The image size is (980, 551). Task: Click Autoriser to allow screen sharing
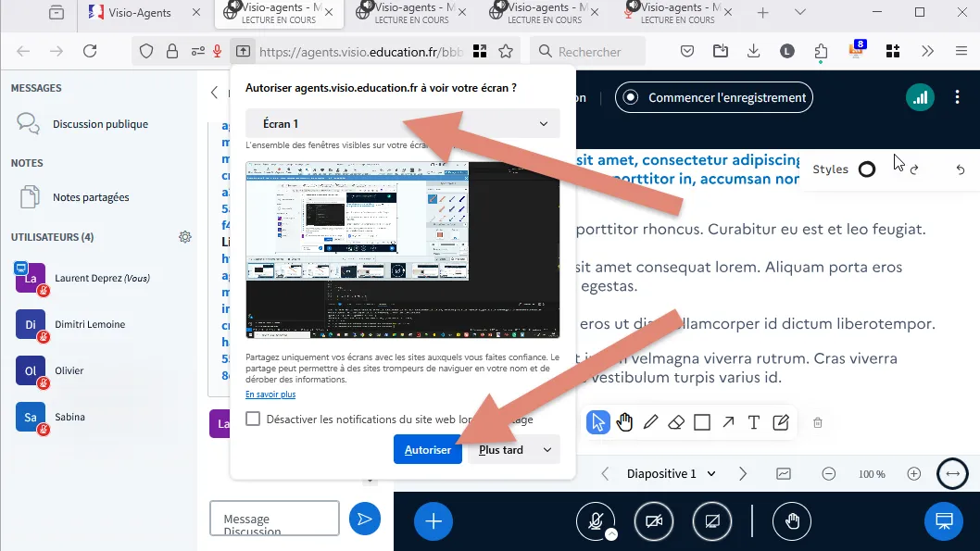[428, 449]
